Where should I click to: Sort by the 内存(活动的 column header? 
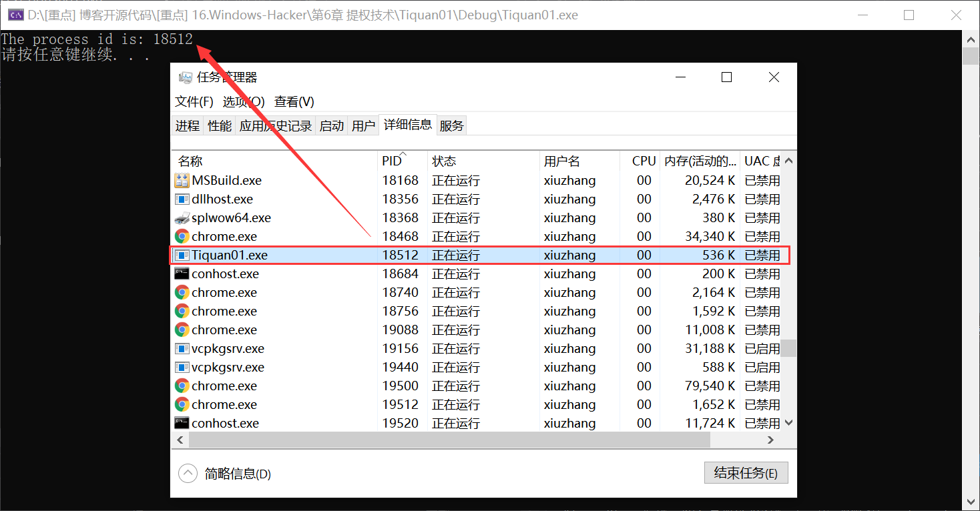pyautogui.click(x=700, y=161)
